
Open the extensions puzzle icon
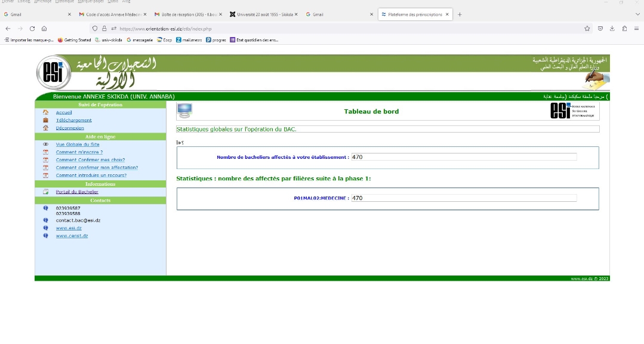click(624, 28)
